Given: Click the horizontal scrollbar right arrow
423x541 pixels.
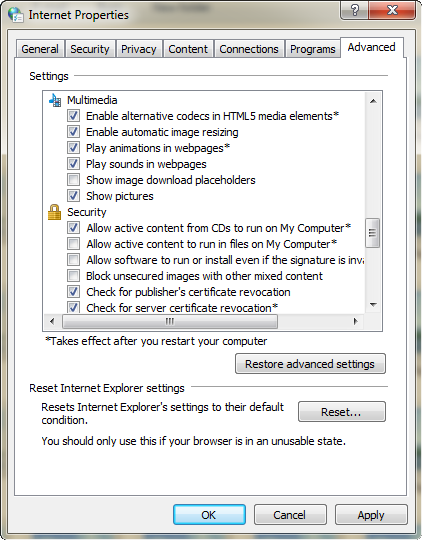Looking at the screenshot, I should [x=355, y=322].
